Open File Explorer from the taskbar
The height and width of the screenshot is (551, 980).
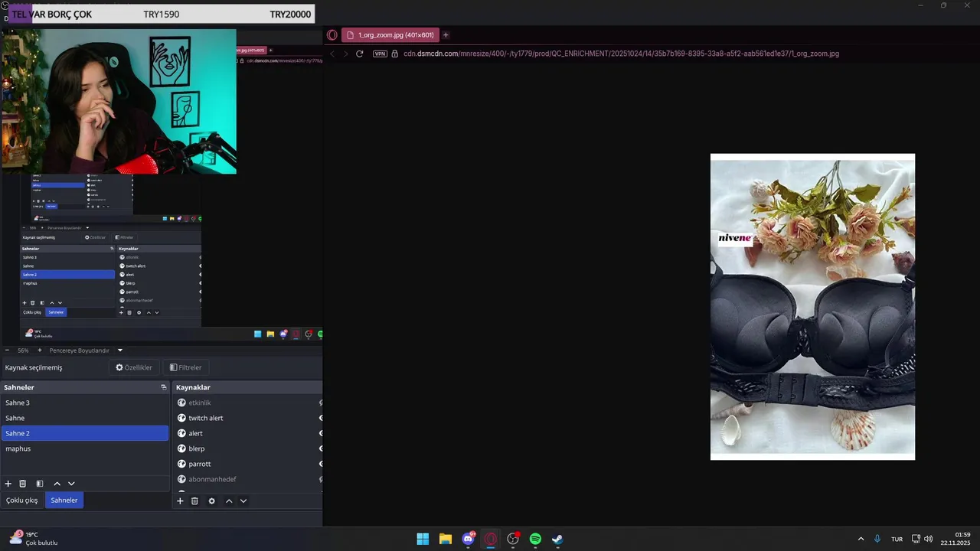click(446, 539)
